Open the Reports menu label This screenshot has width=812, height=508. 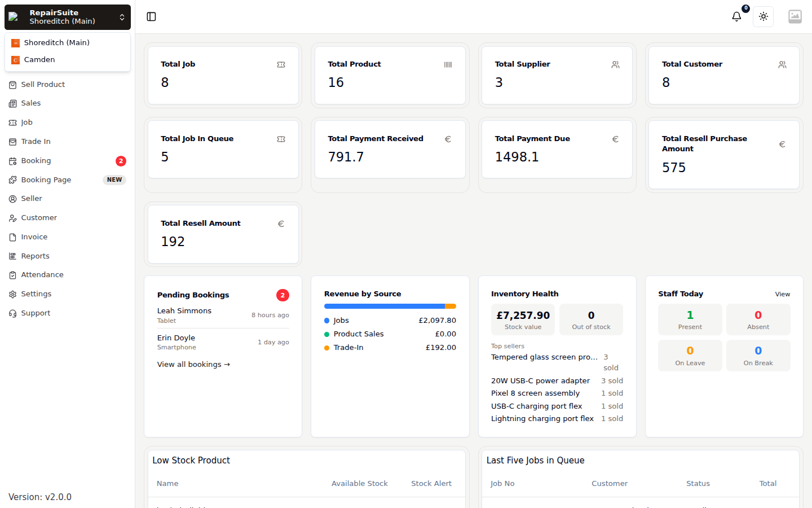pos(36,256)
